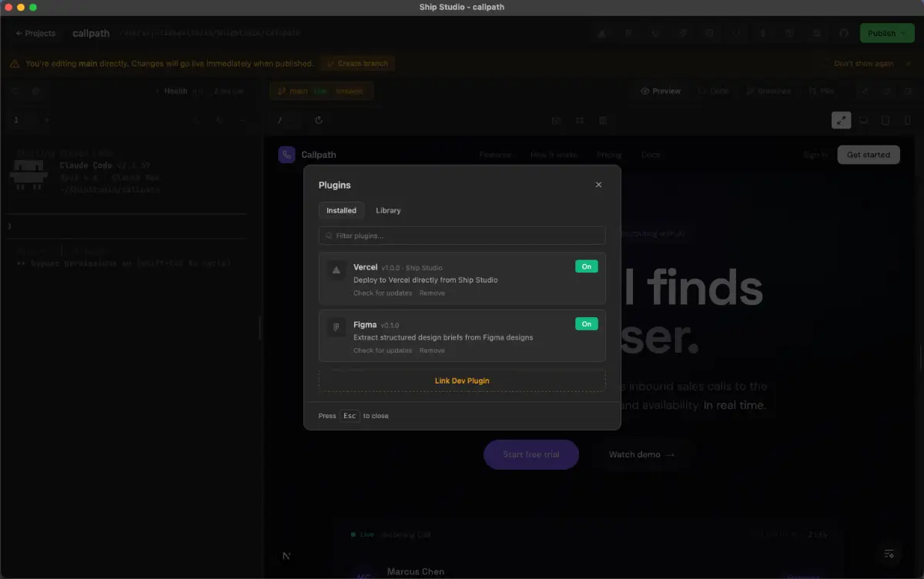Screen dimensions: 924x579
Task: Click the N badge icon at preview bottom-left
Action: click(x=286, y=555)
